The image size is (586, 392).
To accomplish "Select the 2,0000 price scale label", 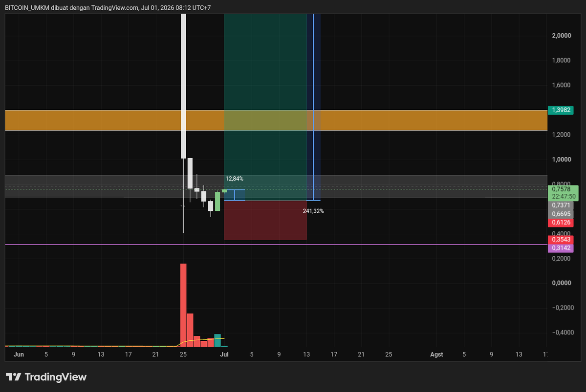I will pyautogui.click(x=562, y=36).
